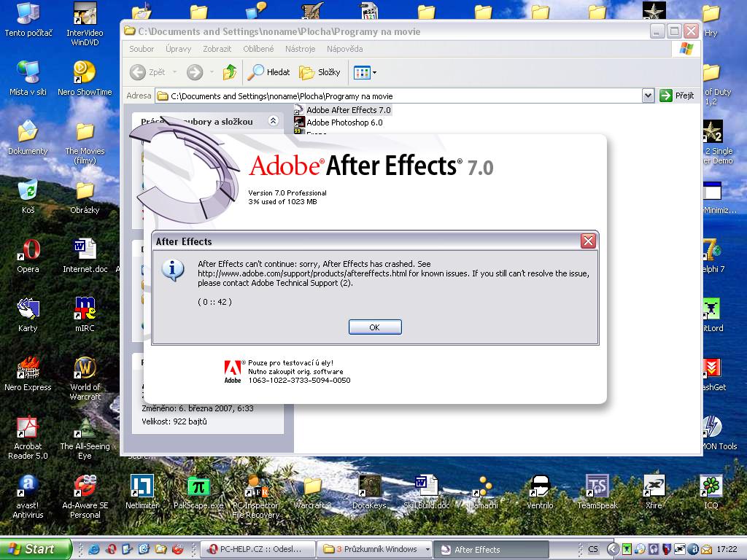Expand the Adresa address bar dropdown

point(648,96)
